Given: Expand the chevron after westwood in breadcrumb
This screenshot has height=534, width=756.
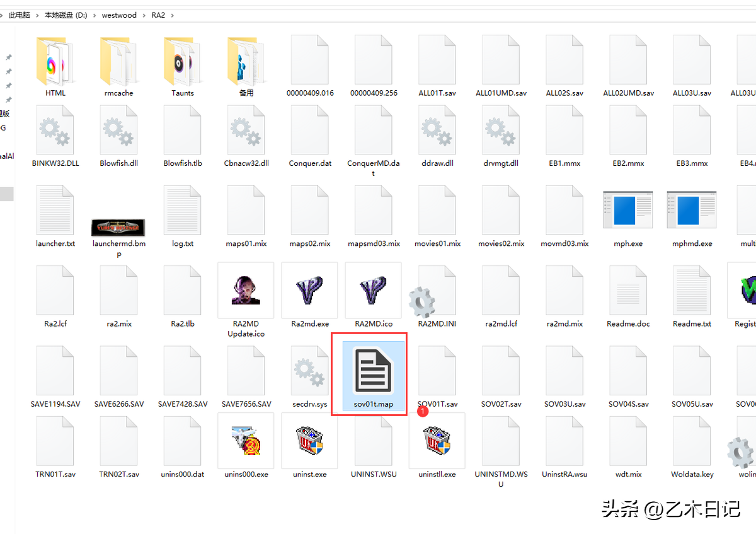Looking at the screenshot, I should (x=144, y=15).
